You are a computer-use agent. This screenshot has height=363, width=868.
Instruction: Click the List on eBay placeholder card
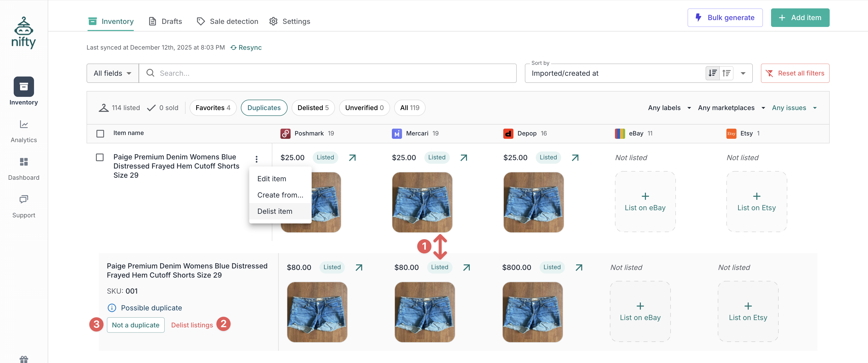click(x=645, y=202)
